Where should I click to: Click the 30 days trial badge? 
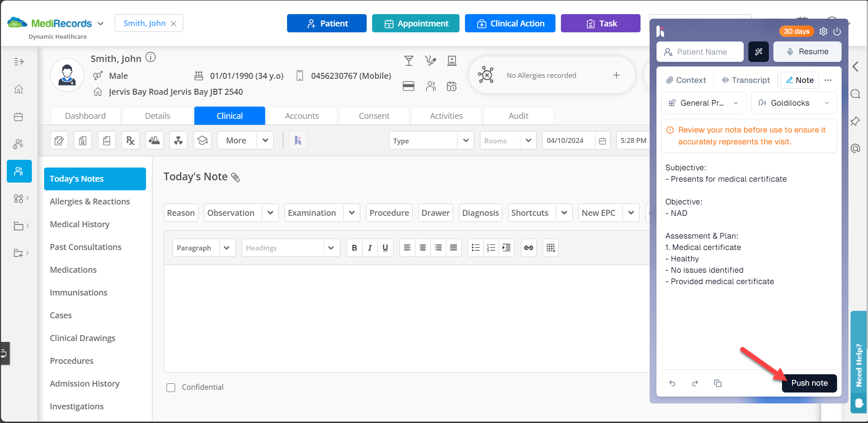click(x=796, y=31)
